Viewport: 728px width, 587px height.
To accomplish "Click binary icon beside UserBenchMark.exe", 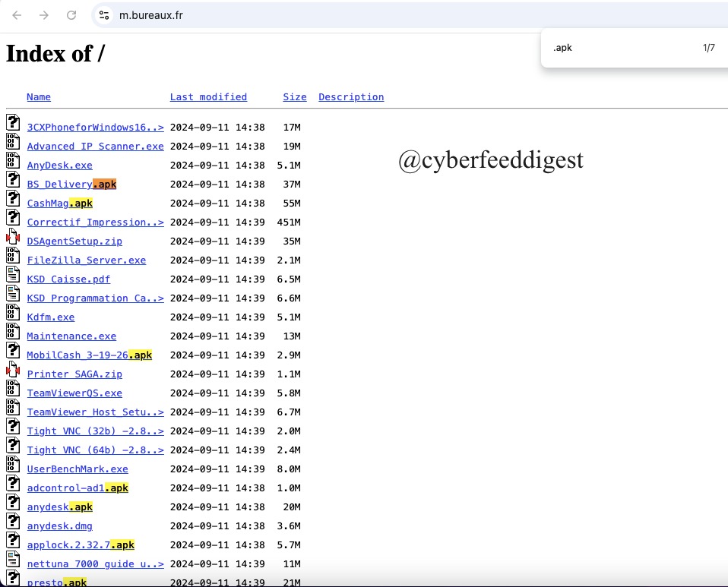I will [x=13, y=465].
